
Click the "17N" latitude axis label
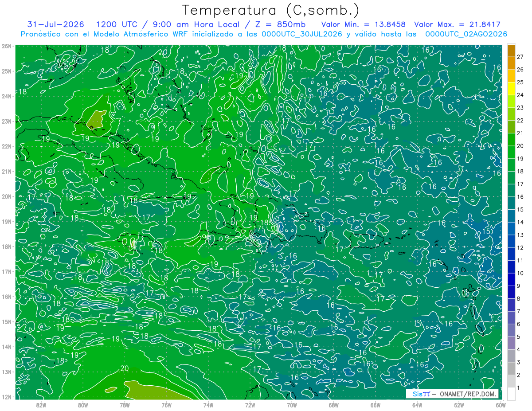(7, 271)
